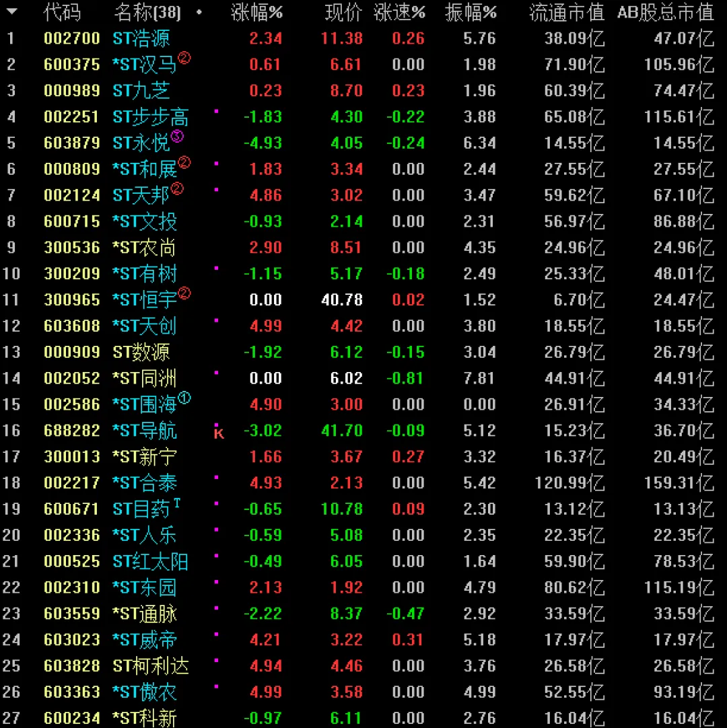Select stock name *ST傲农
Image resolution: width=727 pixels, height=728 pixels.
(x=145, y=692)
